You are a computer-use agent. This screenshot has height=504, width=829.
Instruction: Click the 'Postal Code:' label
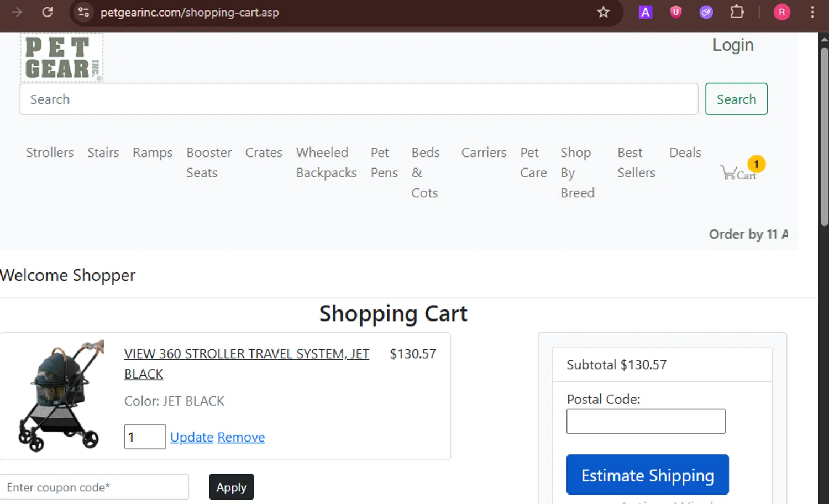(604, 399)
